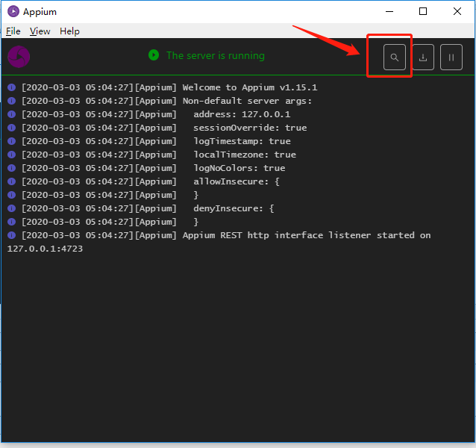Close the Appium window

(x=457, y=11)
